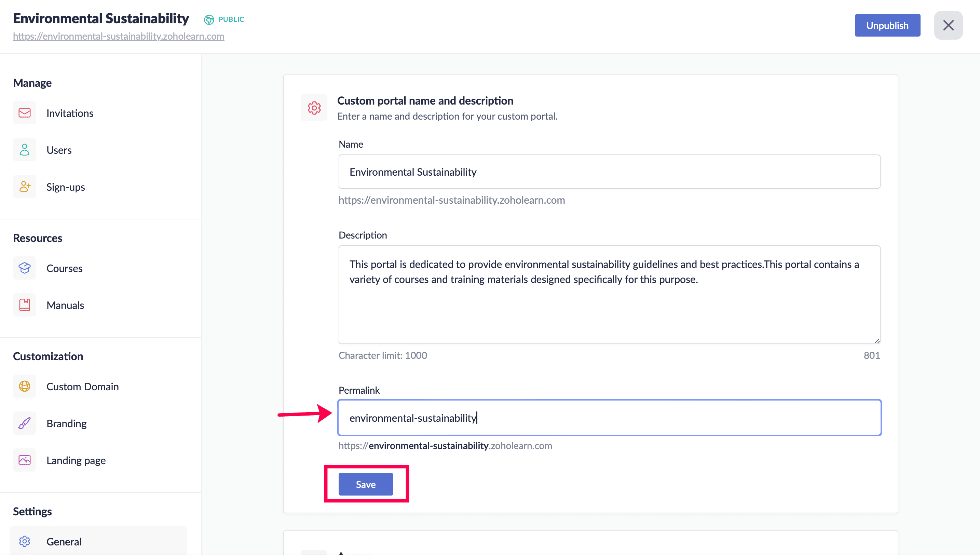Click inside the Name input field
This screenshot has width=980, height=555.
click(609, 172)
